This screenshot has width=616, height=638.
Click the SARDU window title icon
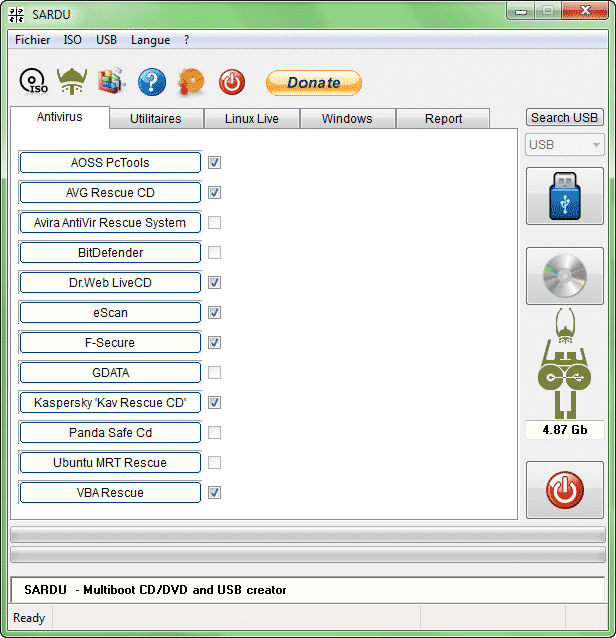(16, 15)
